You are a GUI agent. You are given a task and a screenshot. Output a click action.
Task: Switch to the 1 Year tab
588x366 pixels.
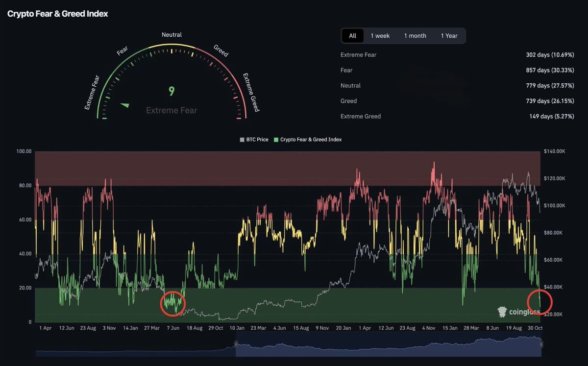tap(450, 35)
